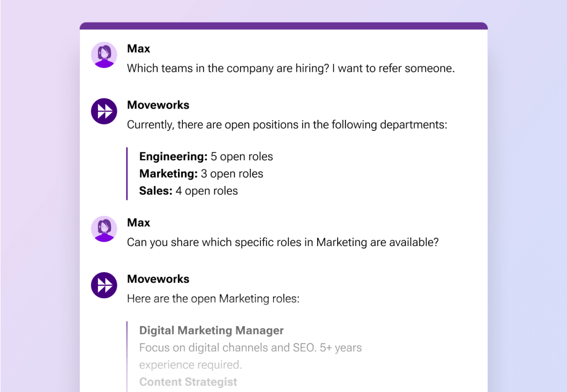Open the 'Digital Marketing Manager' role listing
This screenshot has width=567, height=392.
point(211,330)
